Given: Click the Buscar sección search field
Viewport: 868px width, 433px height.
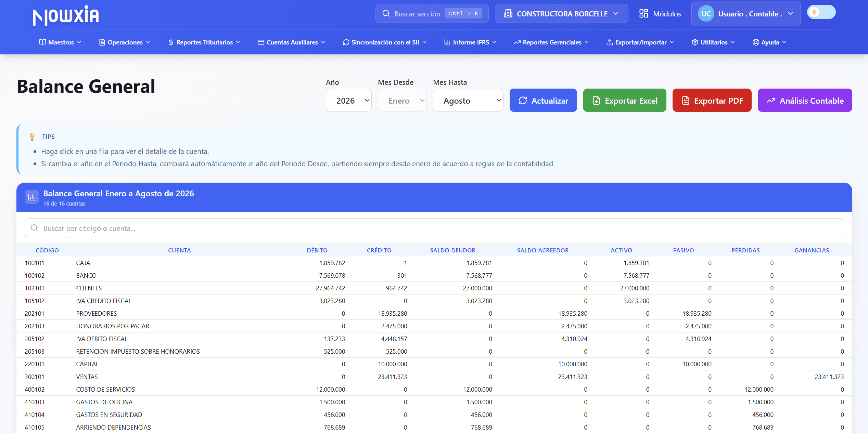Looking at the screenshot, I should pyautogui.click(x=432, y=14).
